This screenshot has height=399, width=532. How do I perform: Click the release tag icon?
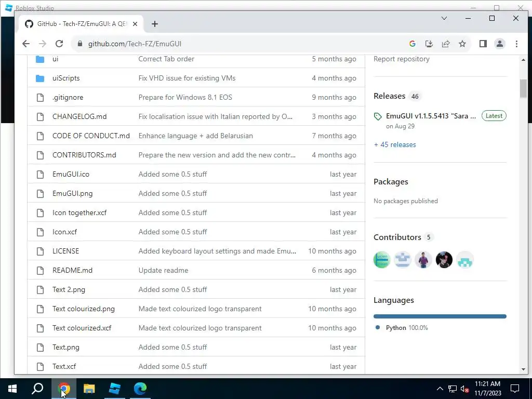coord(378,117)
